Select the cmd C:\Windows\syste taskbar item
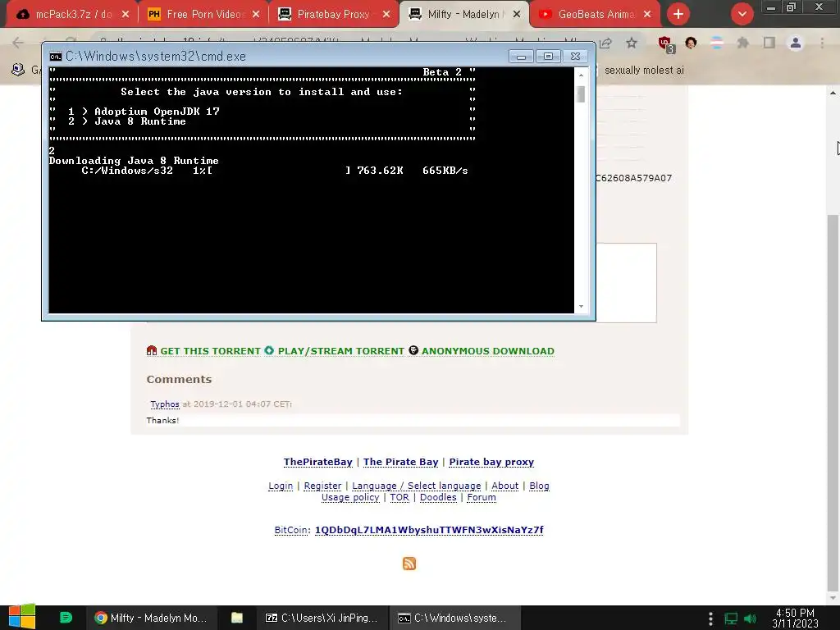This screenshot has height=630, width=840. coord(453,619)
